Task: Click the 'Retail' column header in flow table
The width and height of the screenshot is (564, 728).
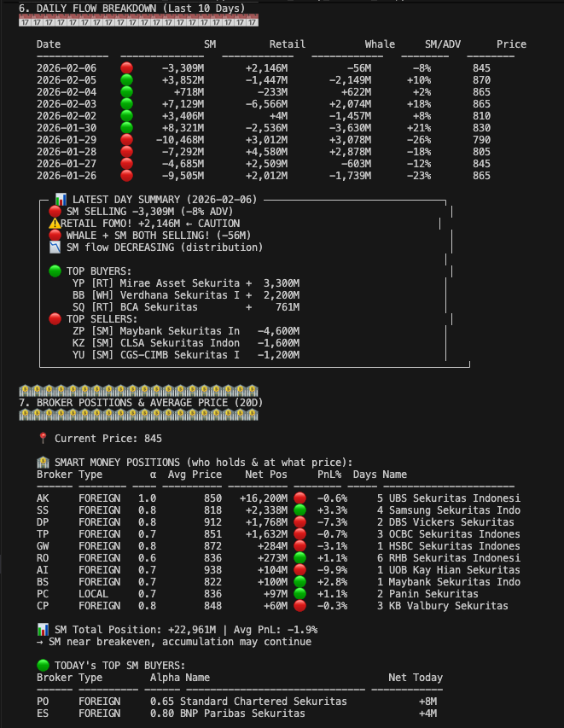Action: click(288, 44)
